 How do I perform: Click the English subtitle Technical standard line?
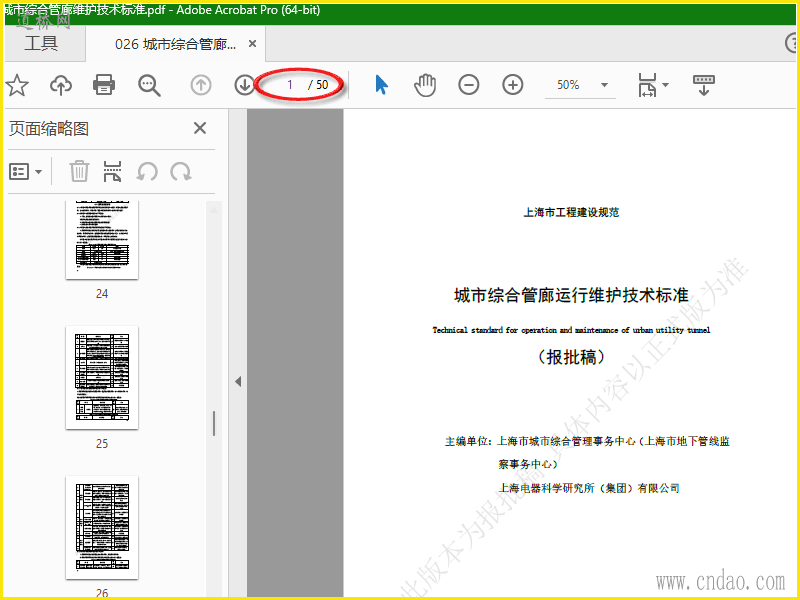[x=571, y=330]
